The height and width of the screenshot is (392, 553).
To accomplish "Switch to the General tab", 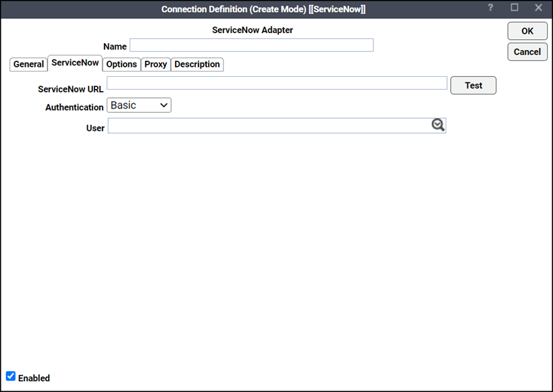I will [x=28, y=65].
